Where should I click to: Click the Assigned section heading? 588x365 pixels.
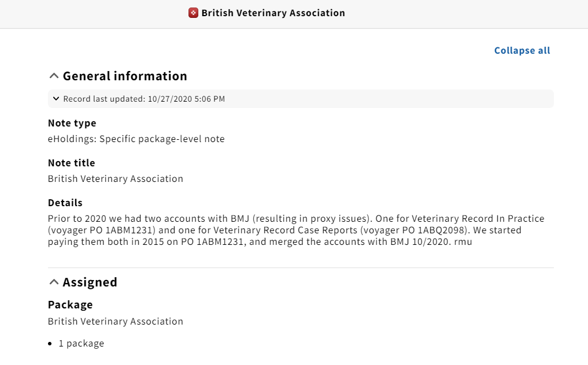click(90, 282)
